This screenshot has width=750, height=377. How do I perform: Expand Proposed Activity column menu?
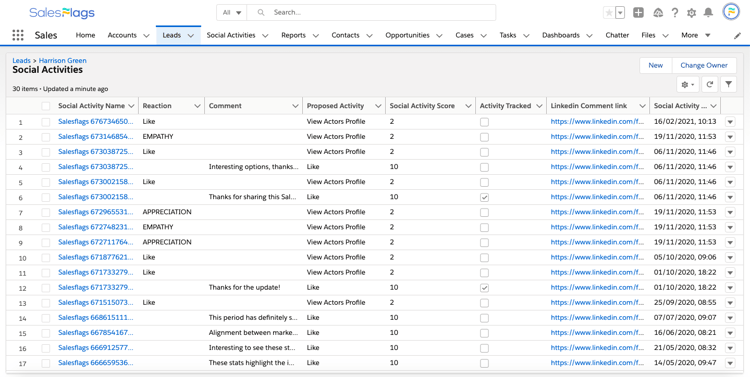click(378, 106)
